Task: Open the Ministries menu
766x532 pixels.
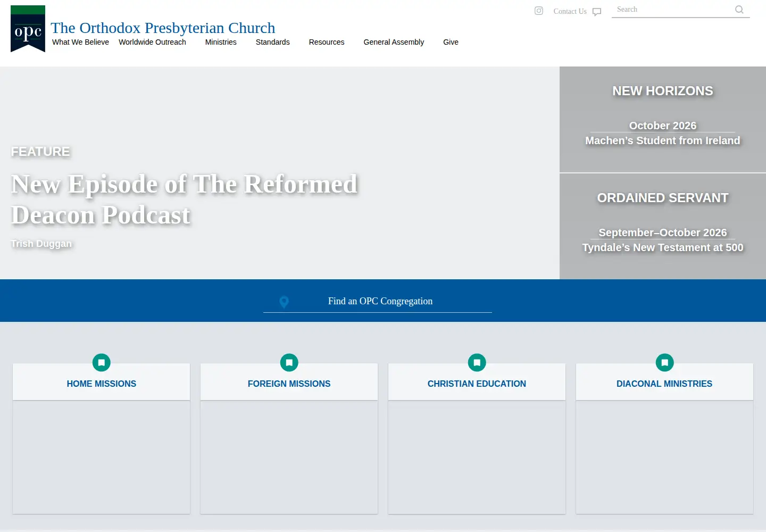Action: click(221, 42)
